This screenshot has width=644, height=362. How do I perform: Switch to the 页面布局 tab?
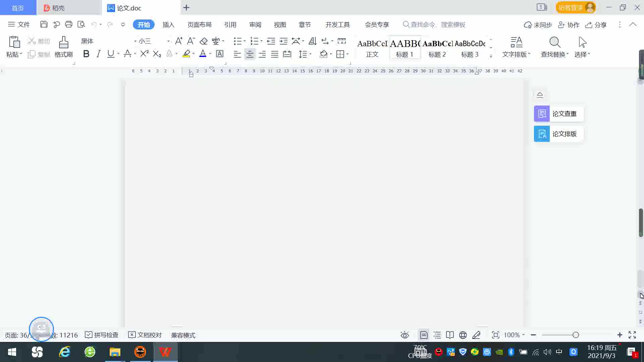point(199,25)
